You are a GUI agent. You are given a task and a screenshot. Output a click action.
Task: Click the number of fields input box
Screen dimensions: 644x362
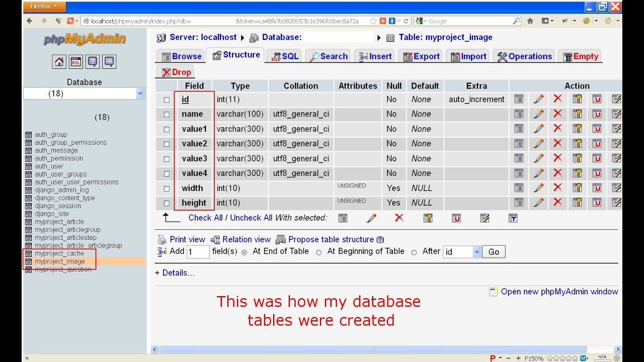198,252
